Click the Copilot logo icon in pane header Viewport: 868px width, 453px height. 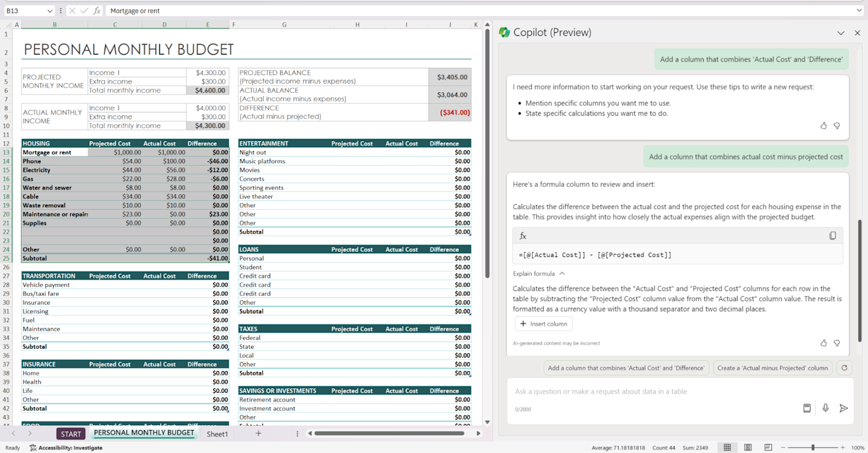click(505, 32)
